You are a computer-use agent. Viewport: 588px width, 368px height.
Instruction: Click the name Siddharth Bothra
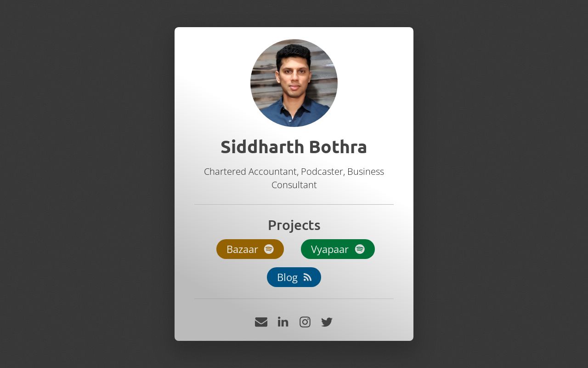click(294, 147)
